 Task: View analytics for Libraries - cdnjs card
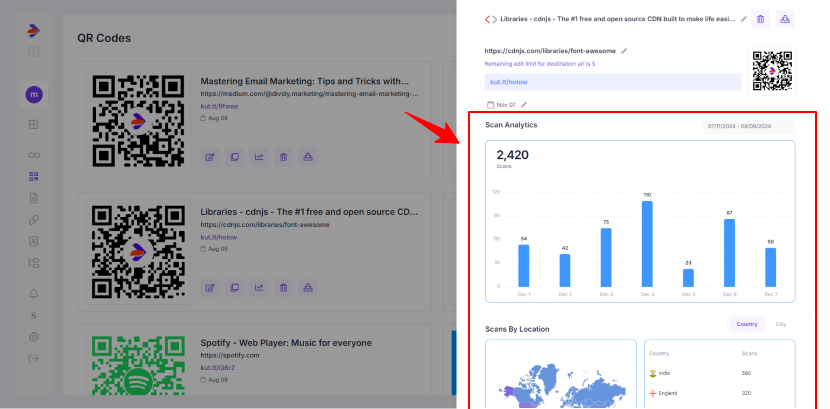(259, 288)
